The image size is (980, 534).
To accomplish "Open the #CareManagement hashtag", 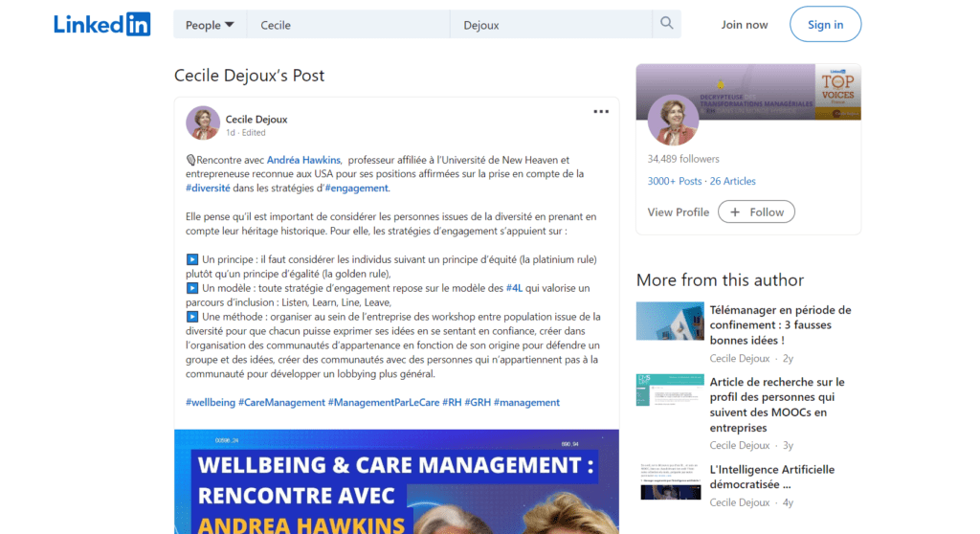I will 281,402.
